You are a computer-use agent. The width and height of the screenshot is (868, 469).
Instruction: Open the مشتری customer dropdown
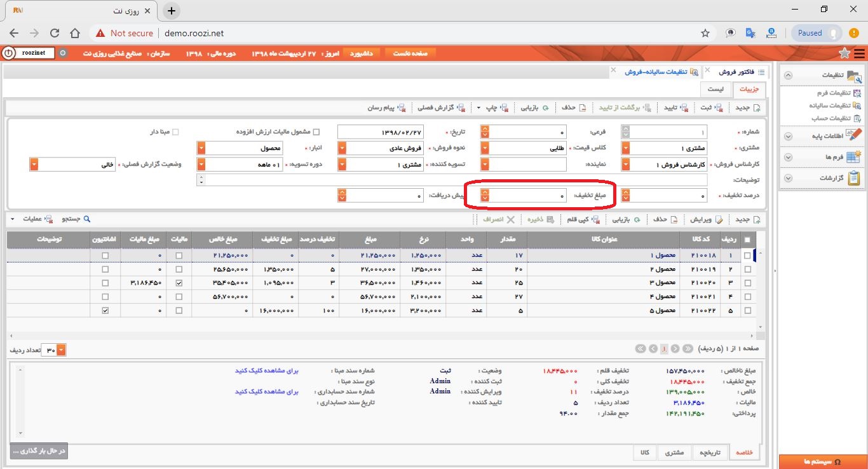click(x=626, y=148)
